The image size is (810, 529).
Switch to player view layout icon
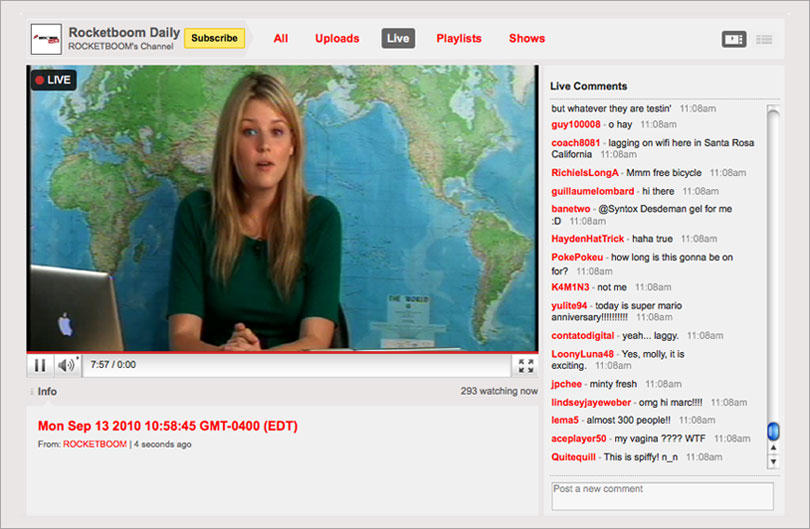[x=734, y=39]
